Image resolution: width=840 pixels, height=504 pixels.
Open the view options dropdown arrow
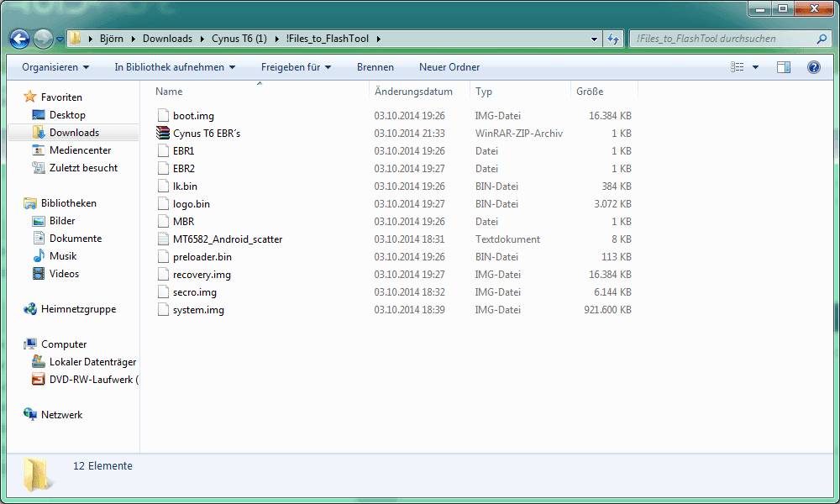click(755, 67)
